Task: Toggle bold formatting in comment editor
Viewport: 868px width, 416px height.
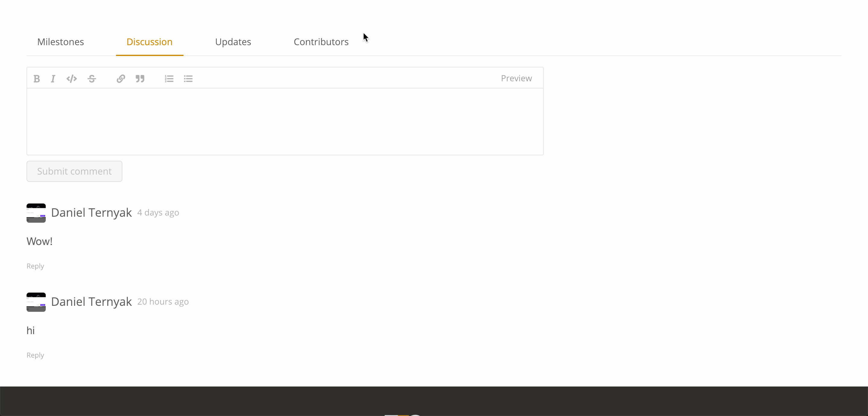Action: click(37, 79)
